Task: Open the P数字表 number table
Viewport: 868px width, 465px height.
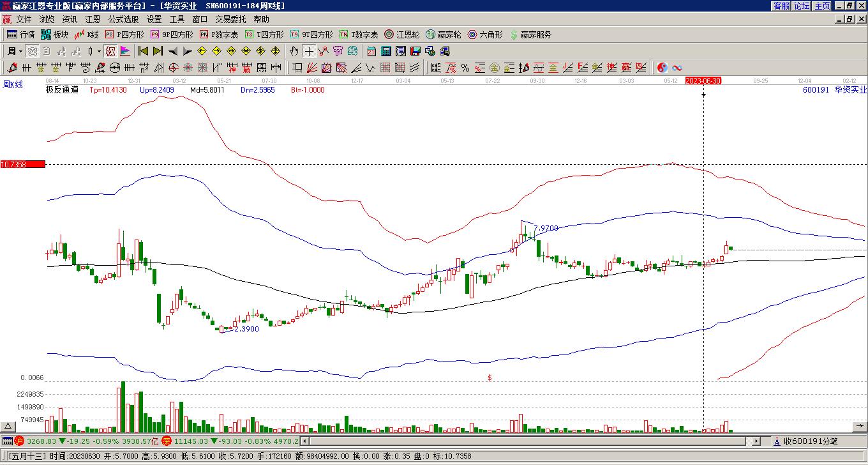Action: [219, 34]
